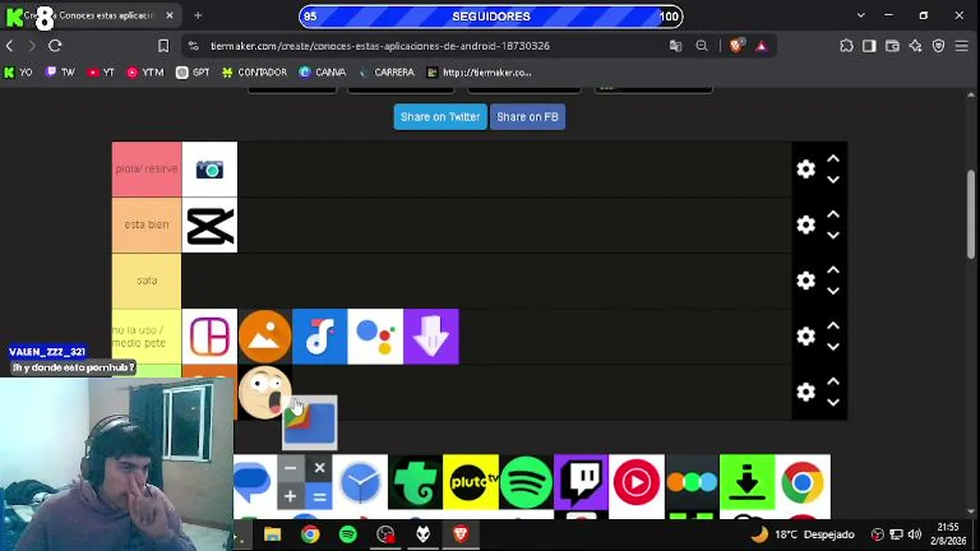Move the no la uso tier up
The image size is (980, 551).
tap(833, 327)
